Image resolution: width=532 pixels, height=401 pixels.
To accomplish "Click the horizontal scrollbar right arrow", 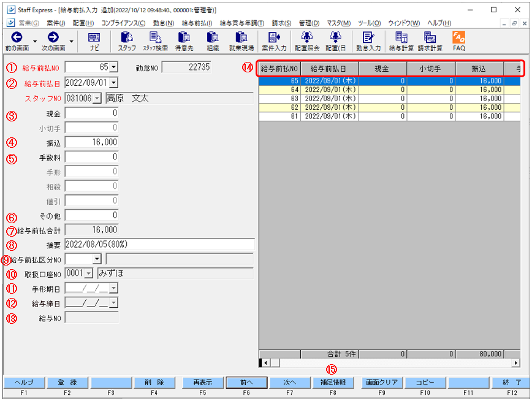I will [515, 362].
